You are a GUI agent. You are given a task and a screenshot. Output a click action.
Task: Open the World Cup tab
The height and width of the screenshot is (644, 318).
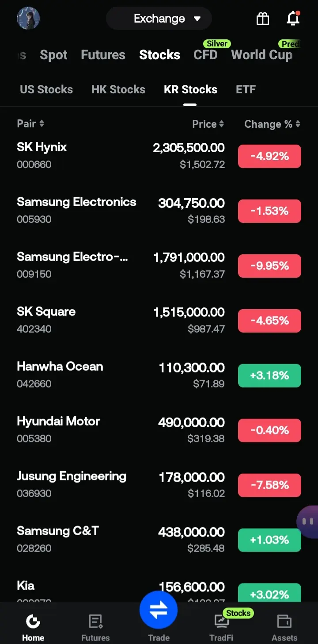click(262, 55)
